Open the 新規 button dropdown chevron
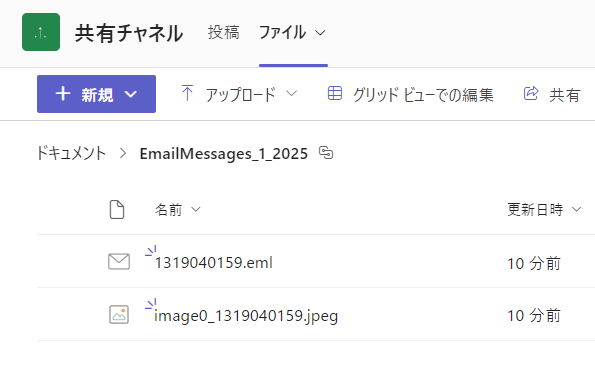Image resolution: width=595 pixels, height=378 pixels. click(x=131, y=94)
